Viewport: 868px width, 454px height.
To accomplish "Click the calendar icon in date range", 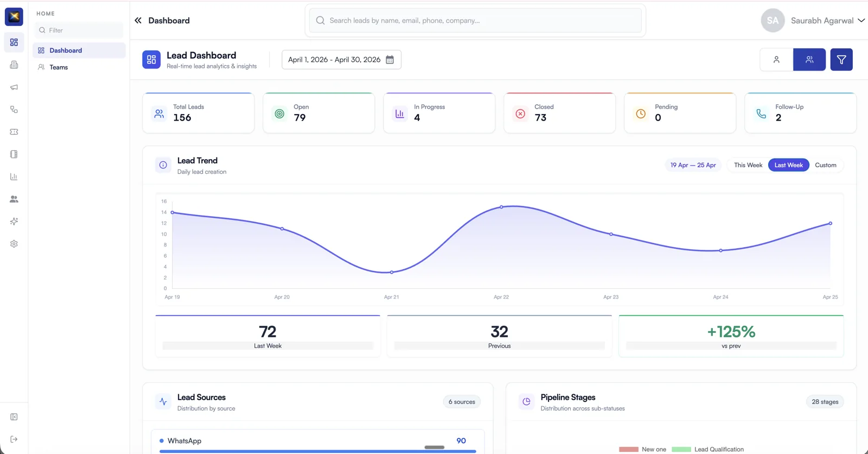I will click(390, 60).
